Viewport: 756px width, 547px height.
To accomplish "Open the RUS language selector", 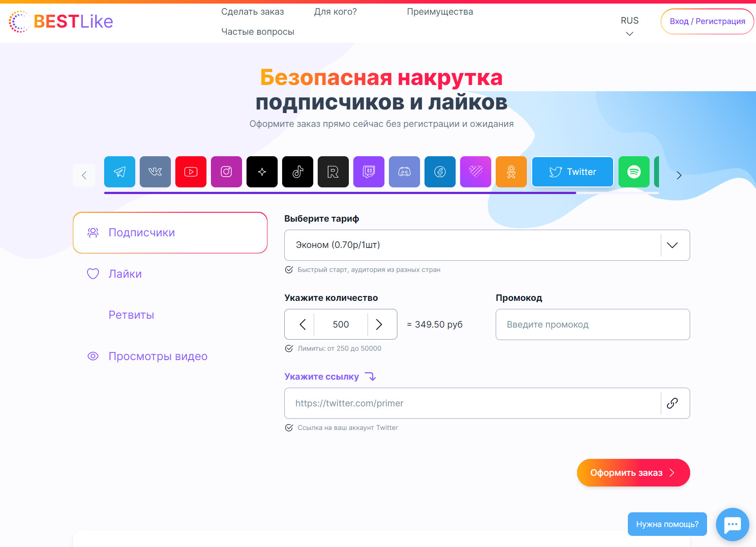I will point(630,26).
